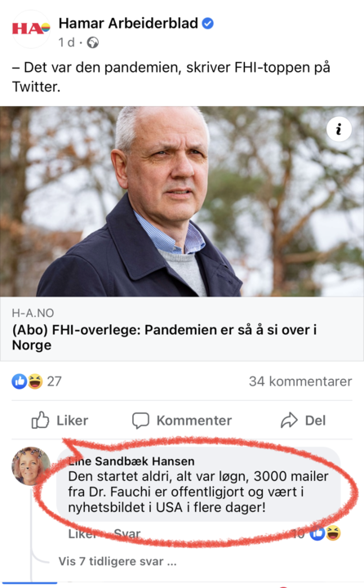Open the commenter's profile picture
364x588 pixels.
[x=31, y=466]
